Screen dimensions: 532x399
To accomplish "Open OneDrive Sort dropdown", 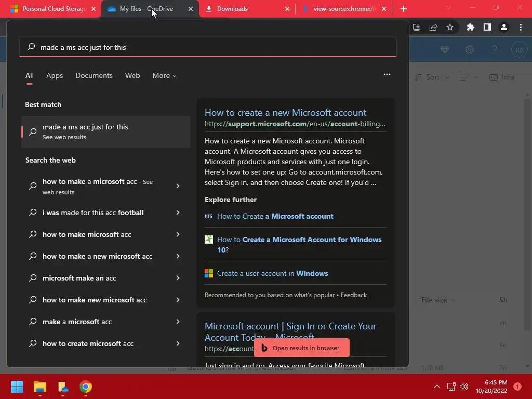I will pyautogui.click(x=432, y=77).
